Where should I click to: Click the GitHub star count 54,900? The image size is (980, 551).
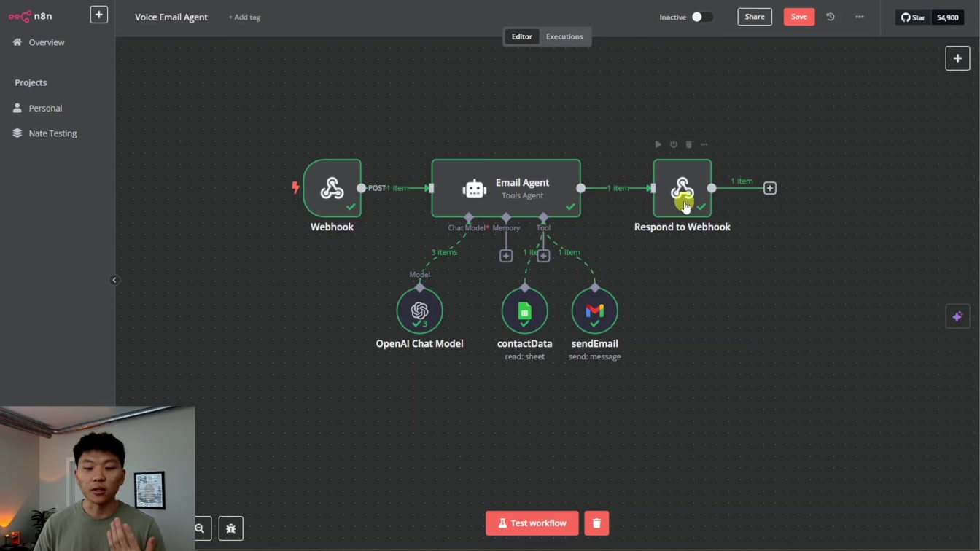pos(947,17)
